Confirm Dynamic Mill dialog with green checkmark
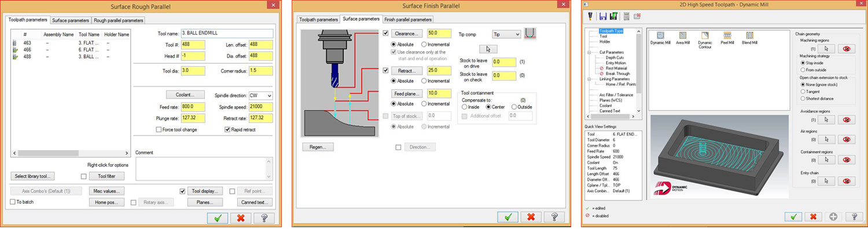The image size is (868, 229). tap(793, 216)
